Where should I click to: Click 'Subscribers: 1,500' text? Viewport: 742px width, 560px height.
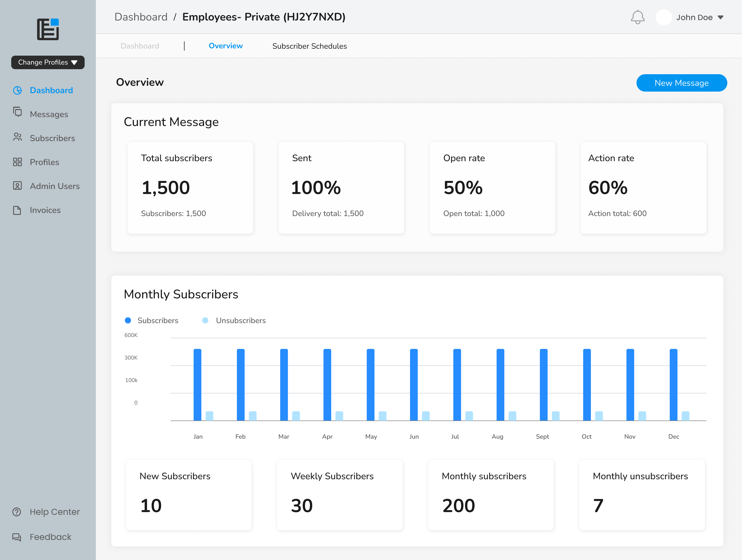tap(173, 213)
